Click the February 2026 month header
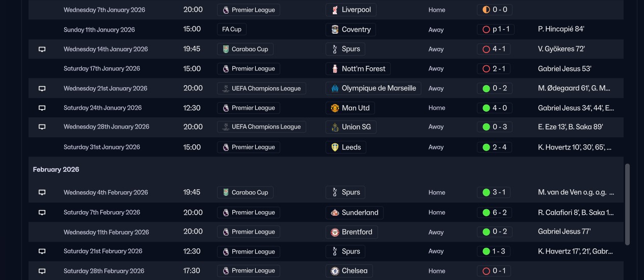Screen dimensions: 644x280 56,169
